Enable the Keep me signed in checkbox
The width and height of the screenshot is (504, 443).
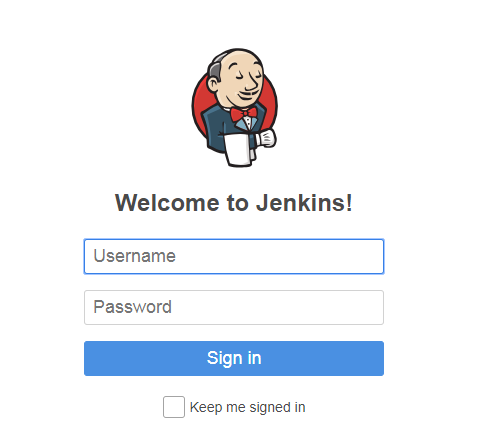174,407
